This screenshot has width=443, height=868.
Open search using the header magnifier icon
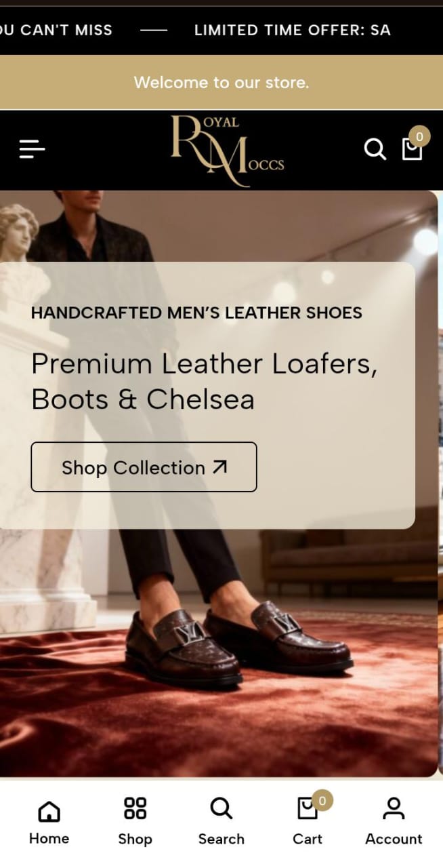pyautogui.click(x=375, y=149)
